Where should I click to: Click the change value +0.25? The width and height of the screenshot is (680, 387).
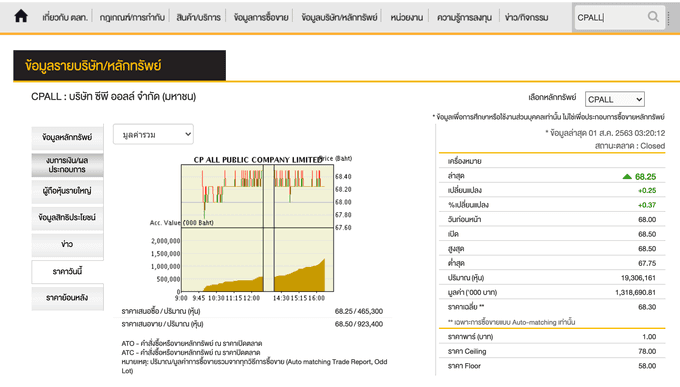click(647, 190)
